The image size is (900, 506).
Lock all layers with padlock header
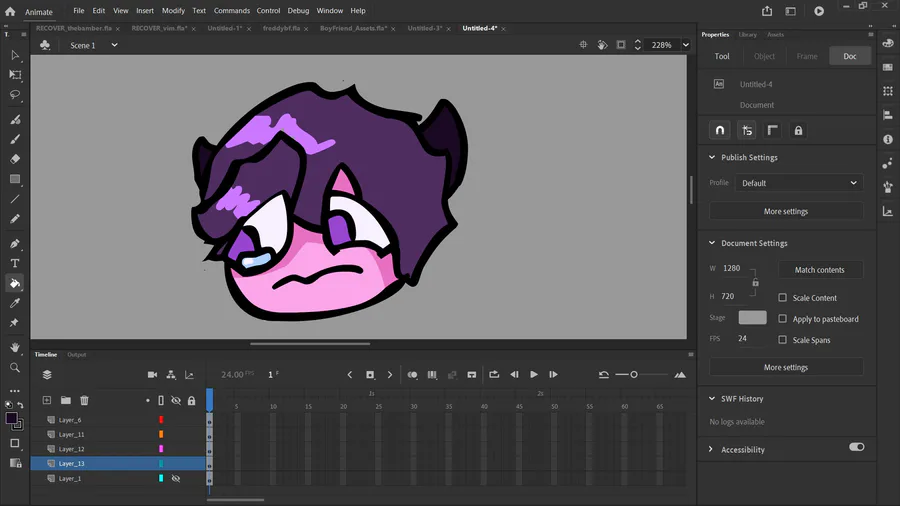click(x=192, y=400)
